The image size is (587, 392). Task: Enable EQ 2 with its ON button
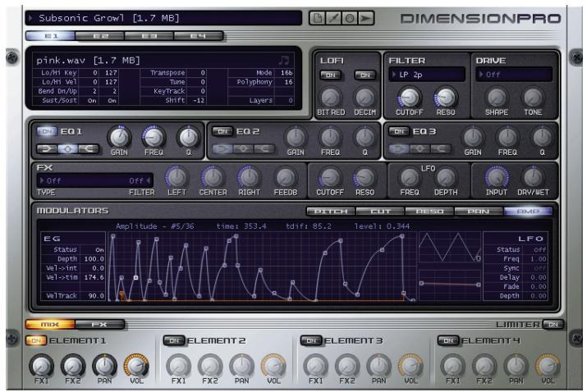222,131
